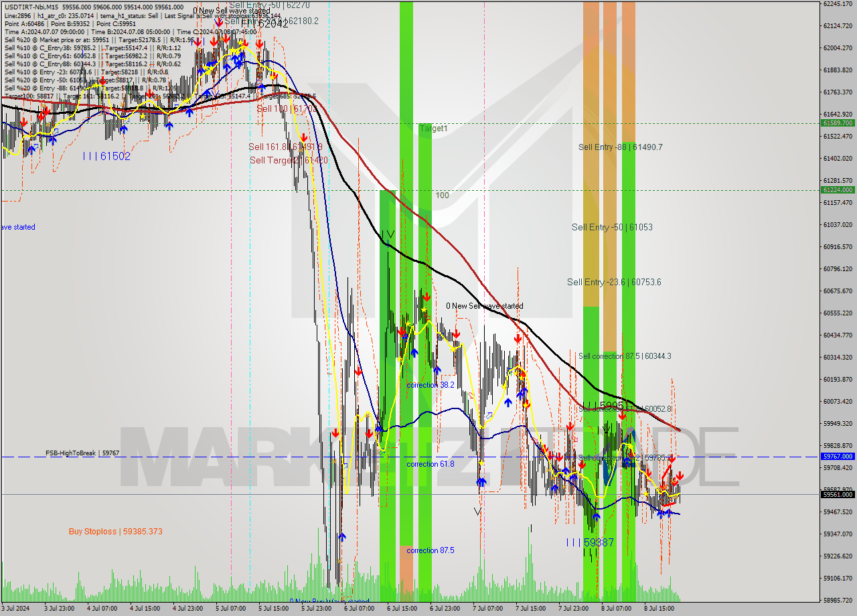Viewport: 857px width, 616px height.
Task: Click the '8 Jul 07:00' time axis label
Action: tap(617, 609)
